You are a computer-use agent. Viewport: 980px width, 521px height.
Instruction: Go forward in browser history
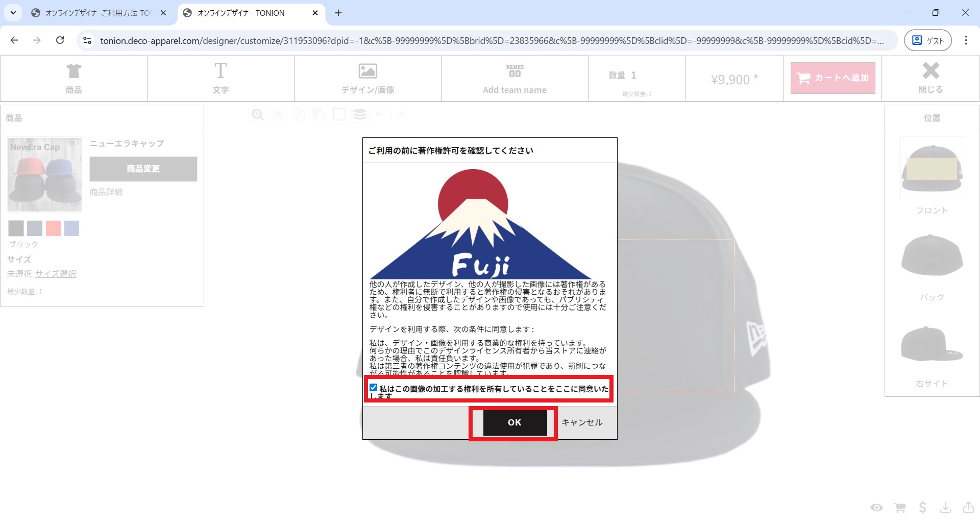click(x=37, y=40)
